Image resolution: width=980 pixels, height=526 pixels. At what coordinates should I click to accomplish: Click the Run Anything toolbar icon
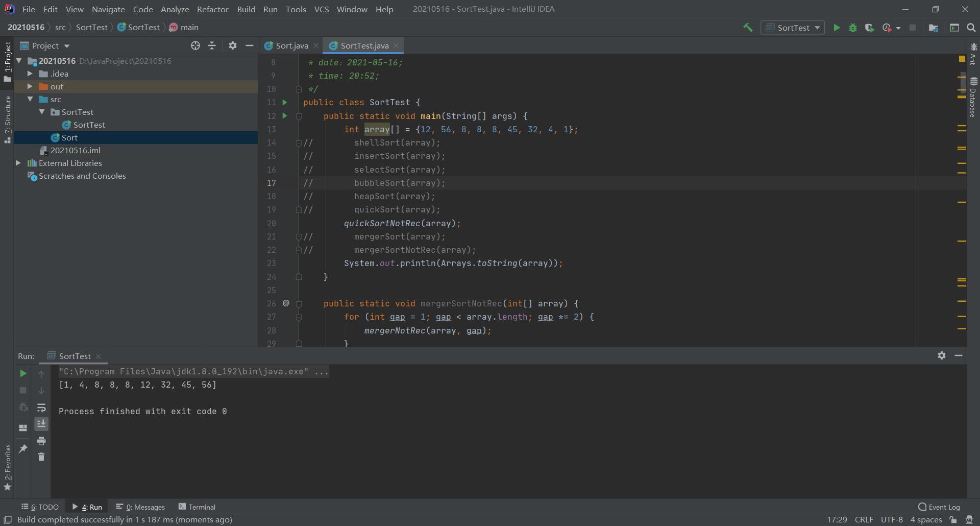click(x=954, y=28)
